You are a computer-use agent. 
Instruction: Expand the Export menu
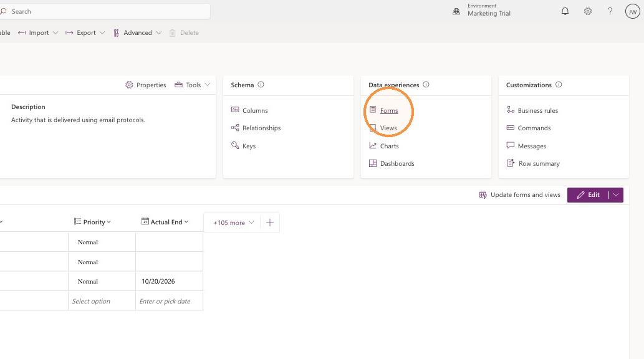coord(85,33)
